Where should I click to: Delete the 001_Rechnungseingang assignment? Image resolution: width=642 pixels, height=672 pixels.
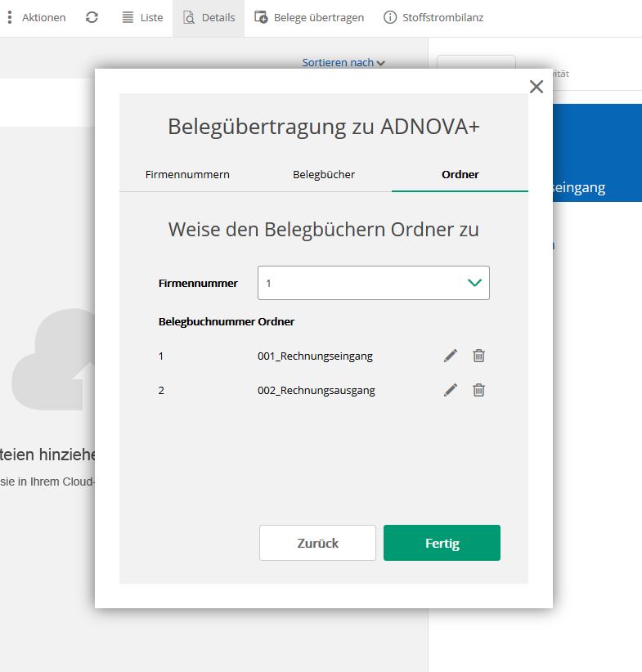[478, 356]
